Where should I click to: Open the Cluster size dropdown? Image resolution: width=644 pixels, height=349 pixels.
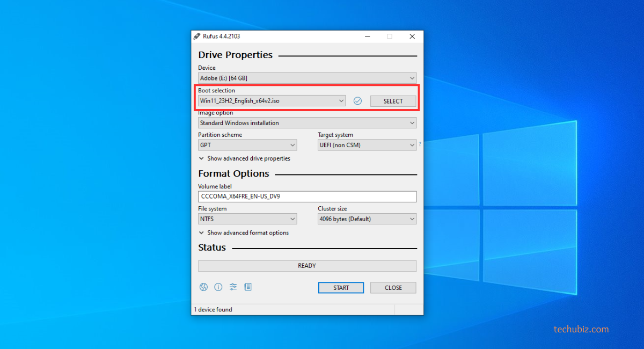click(367, 219)
